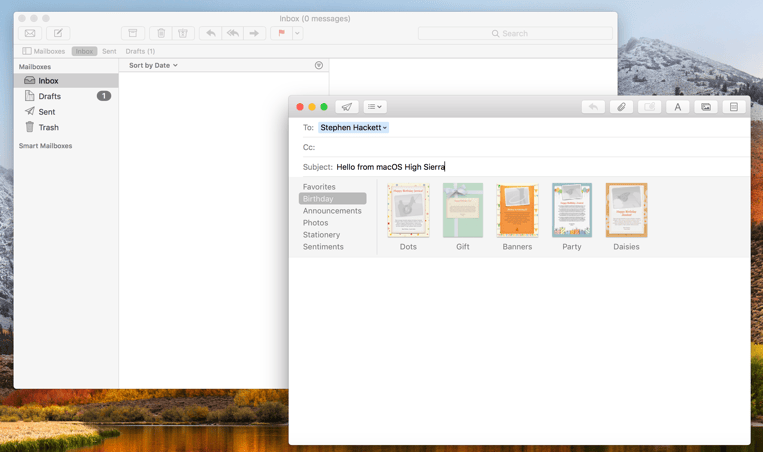This screenshot has width=763, height=452.
Task: Click Smart Mailboxes heading
Action: pyautogui.click(x=45, y=145)
